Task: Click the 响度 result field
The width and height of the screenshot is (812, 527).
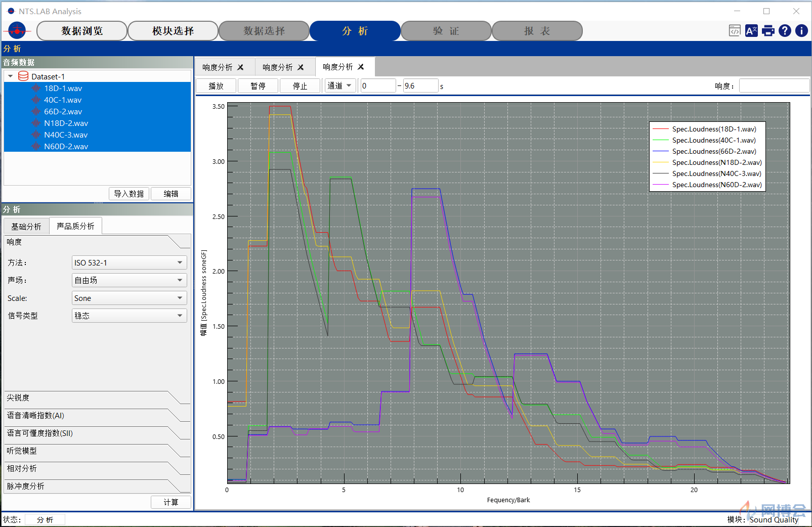Action: [774, 85]
